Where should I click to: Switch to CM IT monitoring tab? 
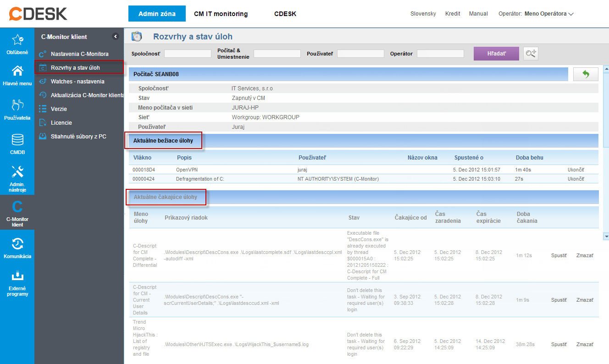tap(221, 14)
